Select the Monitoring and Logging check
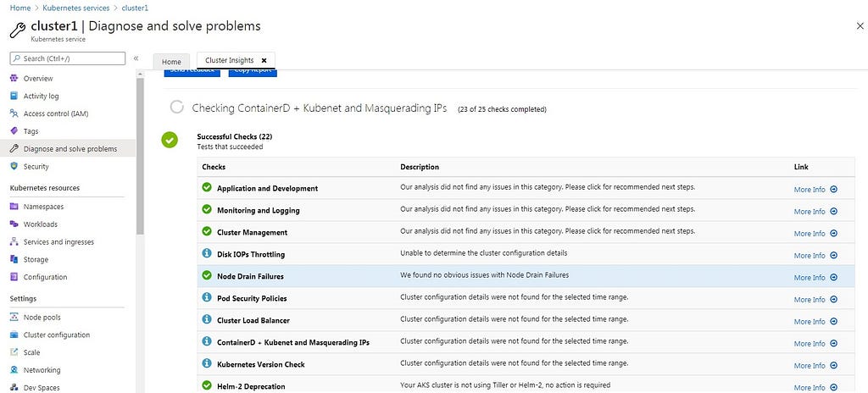The image size is (868, 393). coord(259,210)
